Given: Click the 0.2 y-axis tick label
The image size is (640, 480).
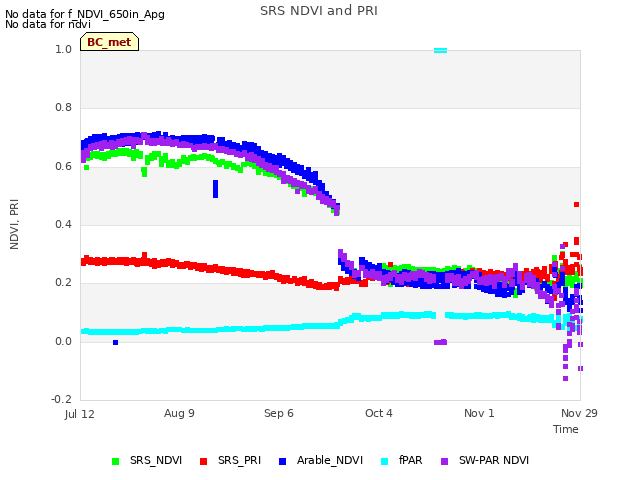Looking at the screenshot, I should coord(63,283).
